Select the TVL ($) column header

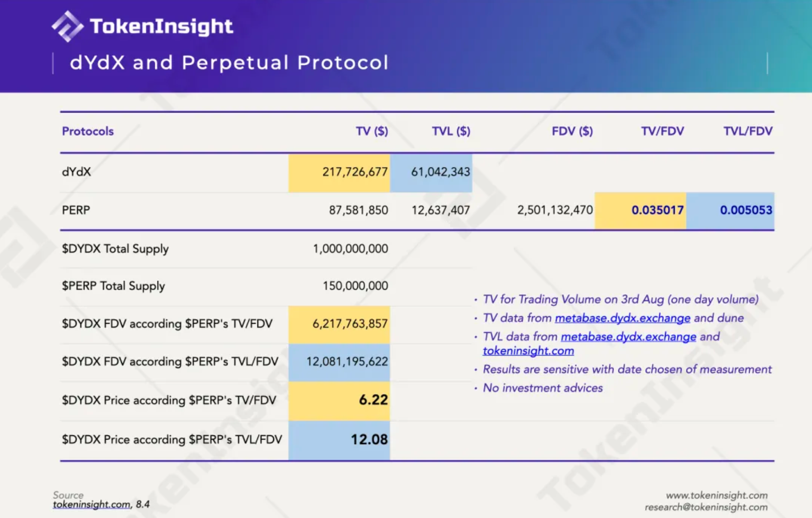coord(451,131)
